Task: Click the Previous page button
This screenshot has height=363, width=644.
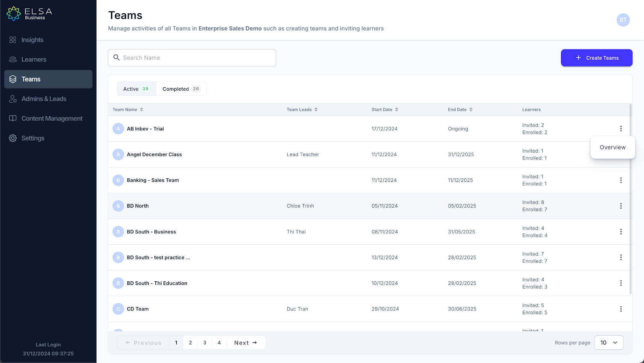Action: coord(143,343)
